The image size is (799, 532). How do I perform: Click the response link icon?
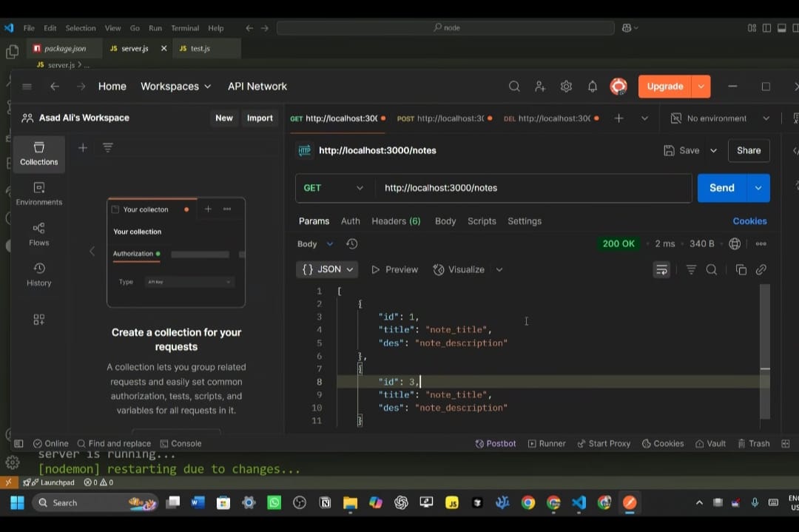click(x=761, y=269)
